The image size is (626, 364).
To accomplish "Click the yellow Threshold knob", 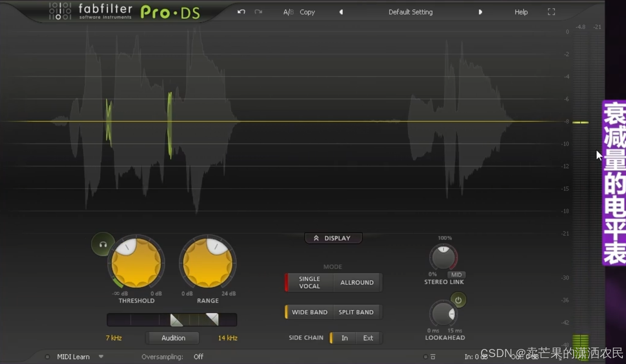I will (x=136, y=263).
